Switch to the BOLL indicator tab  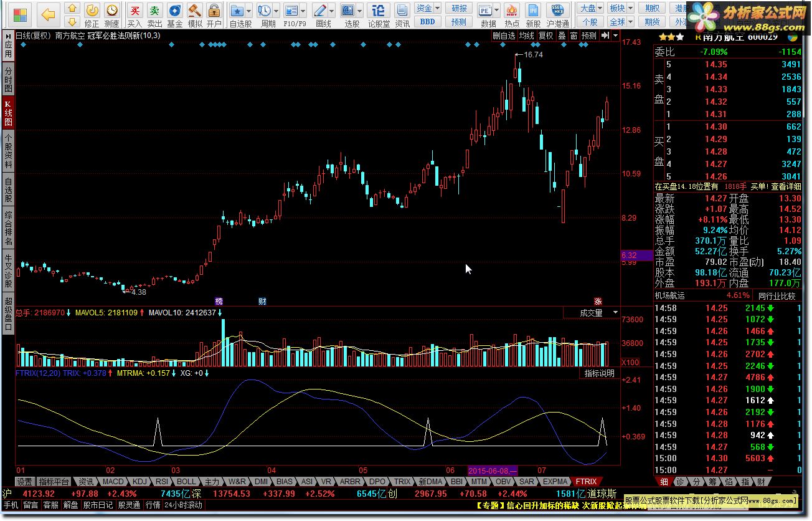(x=186, y=482)
